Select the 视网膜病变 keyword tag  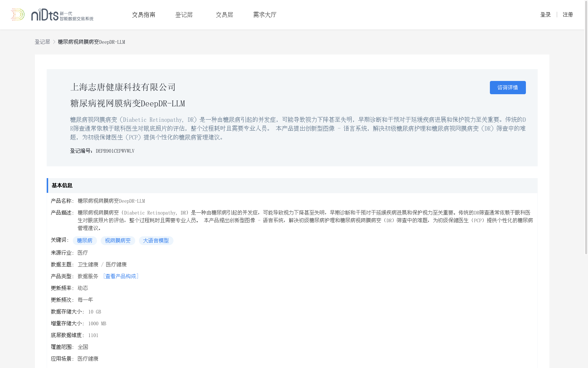118,240
